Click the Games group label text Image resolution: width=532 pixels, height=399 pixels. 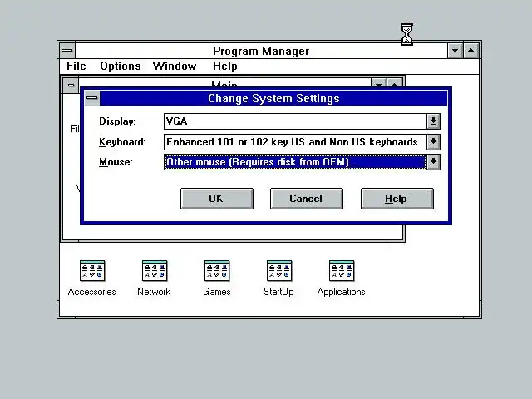(x=217, y=292)
